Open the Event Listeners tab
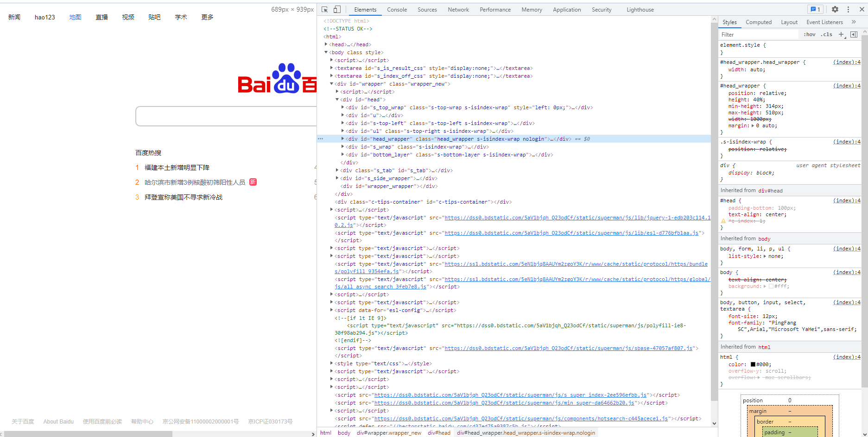The height and width of the screenshot is (437, 868). [x=824, y=22]
